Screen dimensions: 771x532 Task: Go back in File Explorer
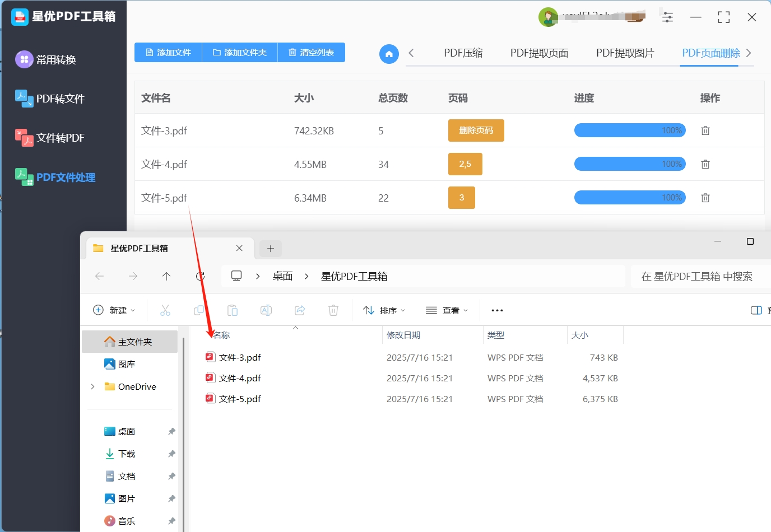tap(100, 276)
